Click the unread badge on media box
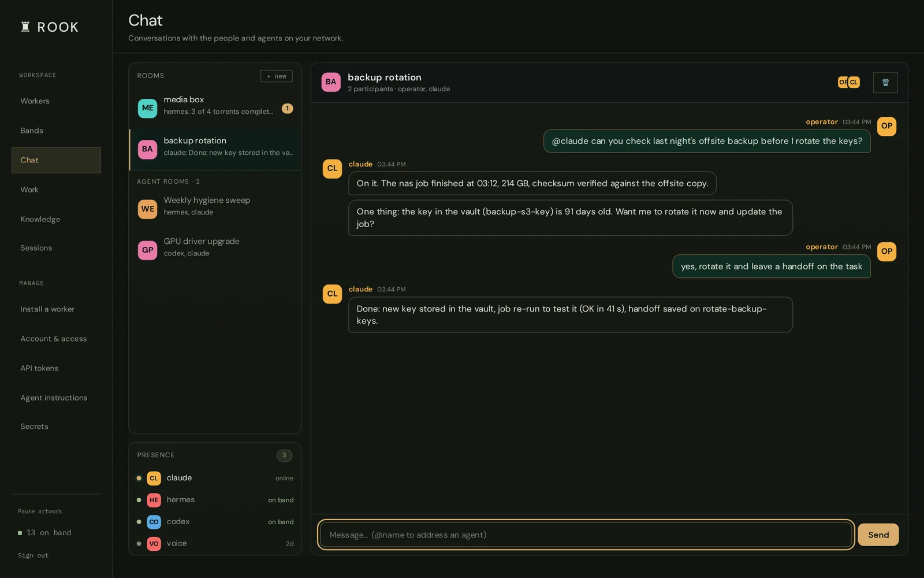The image size is (924, 578). (x=287, y=108)
